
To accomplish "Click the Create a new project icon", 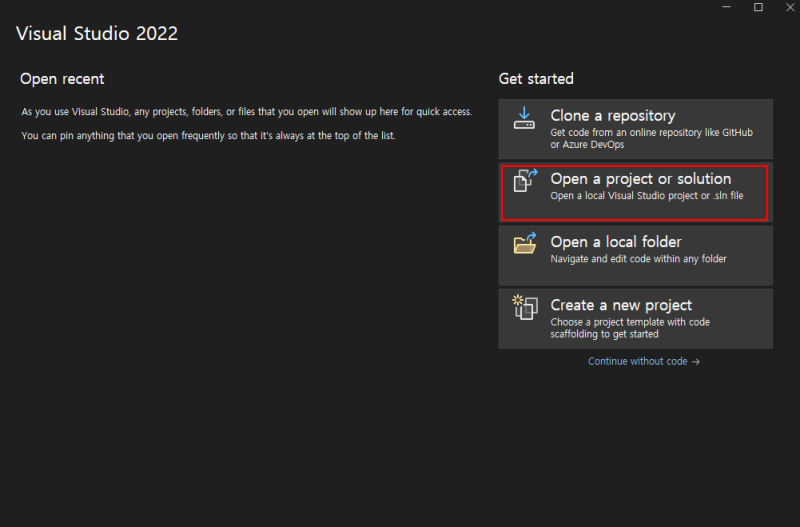I will [x=525, y=307].
